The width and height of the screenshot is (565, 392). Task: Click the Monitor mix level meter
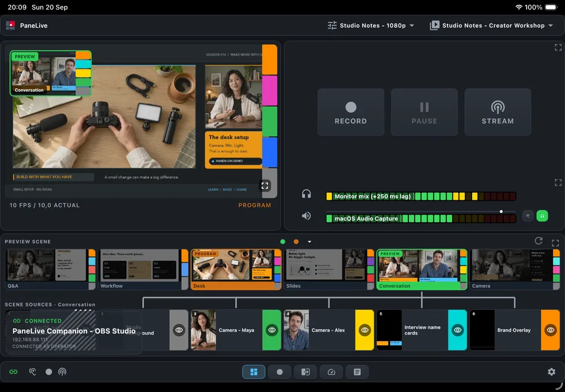[x=421, y=196]
